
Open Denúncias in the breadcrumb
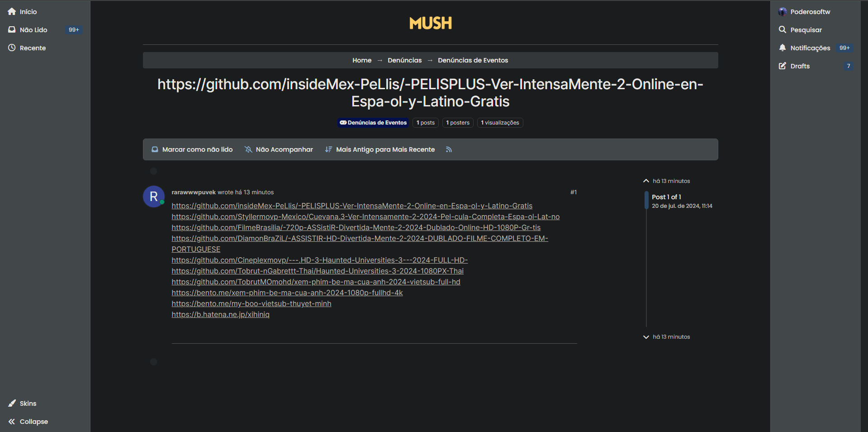[405, 60]
